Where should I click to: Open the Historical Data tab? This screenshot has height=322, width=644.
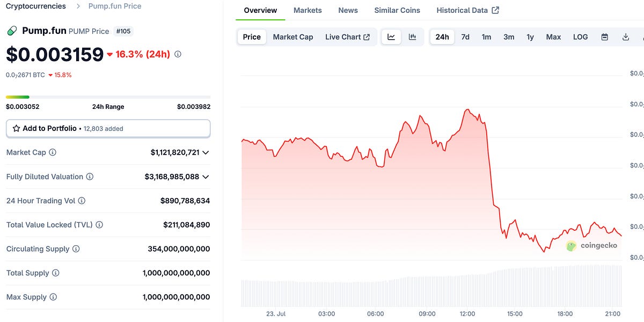tap(463, 10)
